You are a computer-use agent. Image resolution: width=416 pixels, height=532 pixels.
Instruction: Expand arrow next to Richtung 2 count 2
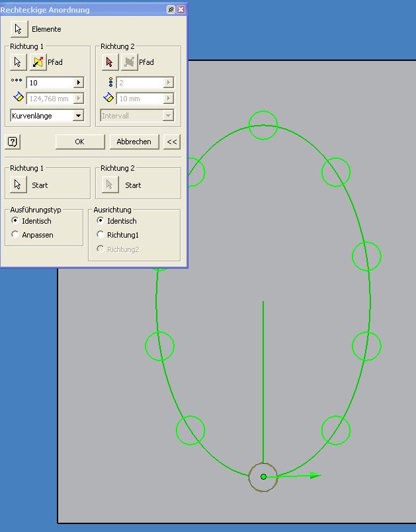[x=169, y=83]
